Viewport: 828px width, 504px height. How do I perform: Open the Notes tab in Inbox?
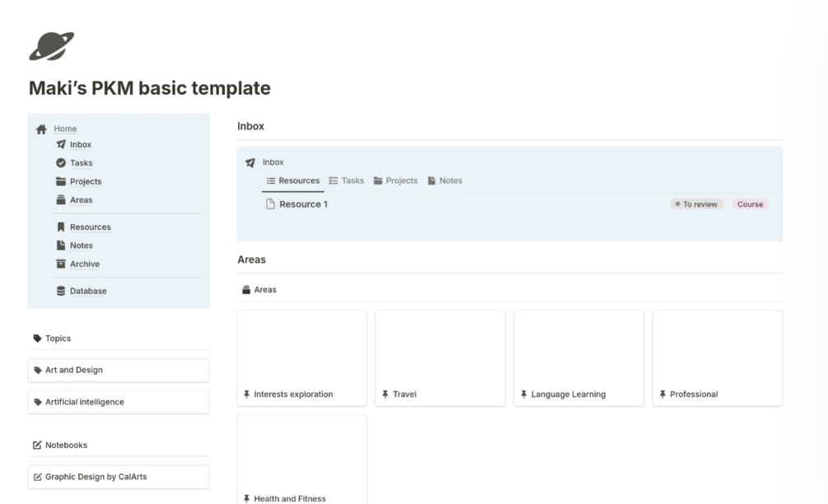coord(445,180)
